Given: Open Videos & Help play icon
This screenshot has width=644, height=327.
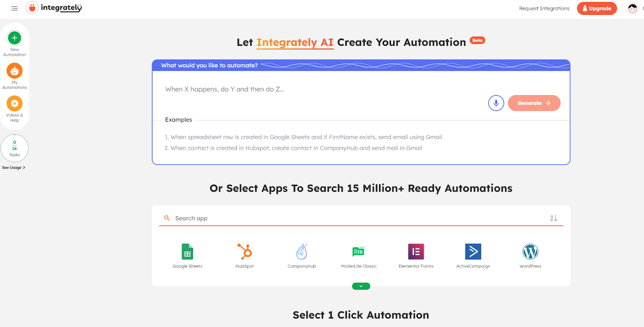Looking at the screenshot, I should tap(14, 103).
